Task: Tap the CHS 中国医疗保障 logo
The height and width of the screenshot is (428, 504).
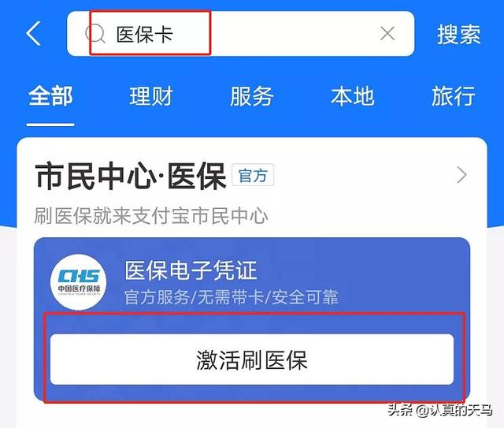Action: pyautogui.click(x=79, y=282)
